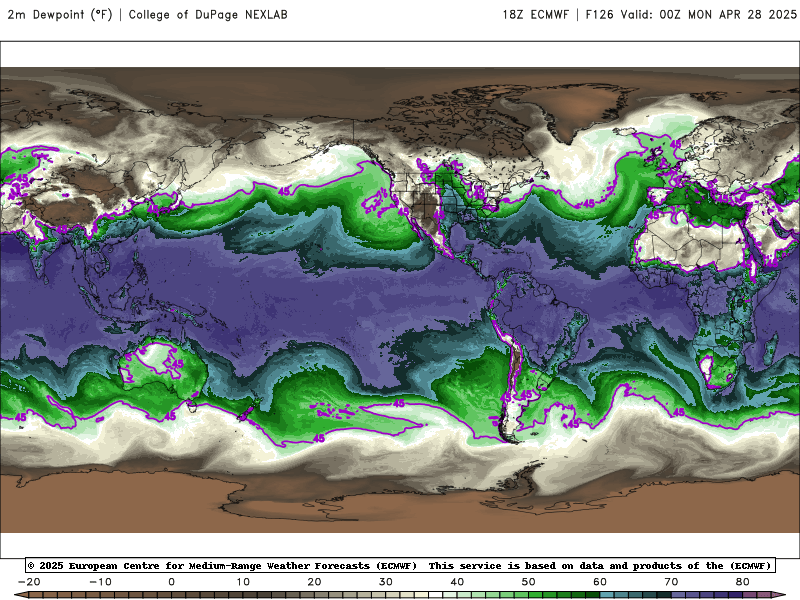The height and width of the screenshot is (600, 800).
Task: Select the "0" colorbar label
Action: point(171,582)
